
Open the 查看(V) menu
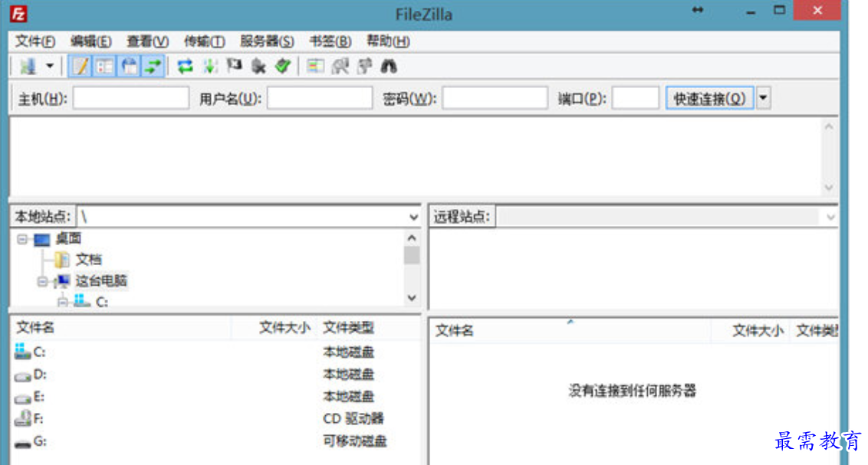tap(147, 41)
